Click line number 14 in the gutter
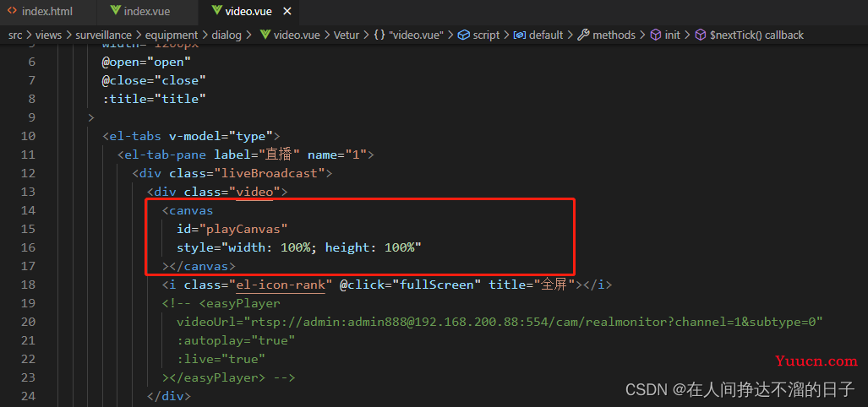The image size is (868, 407). pos(28,210)
